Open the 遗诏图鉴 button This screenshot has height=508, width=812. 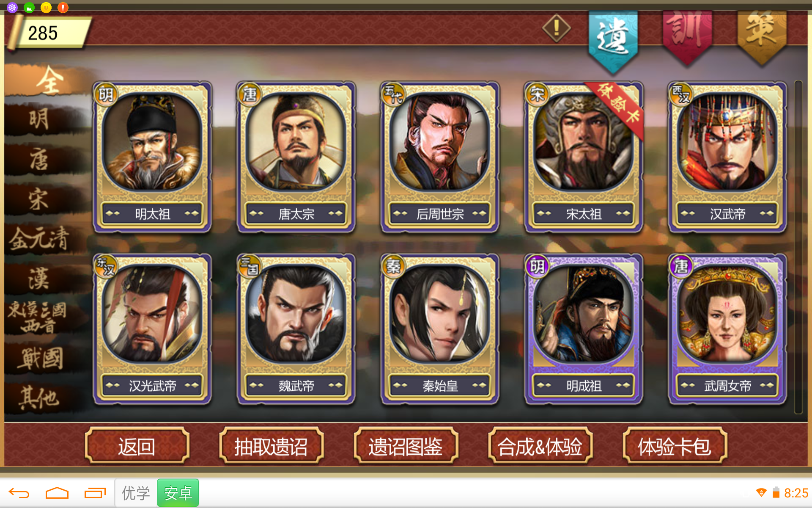coord(406,446)
